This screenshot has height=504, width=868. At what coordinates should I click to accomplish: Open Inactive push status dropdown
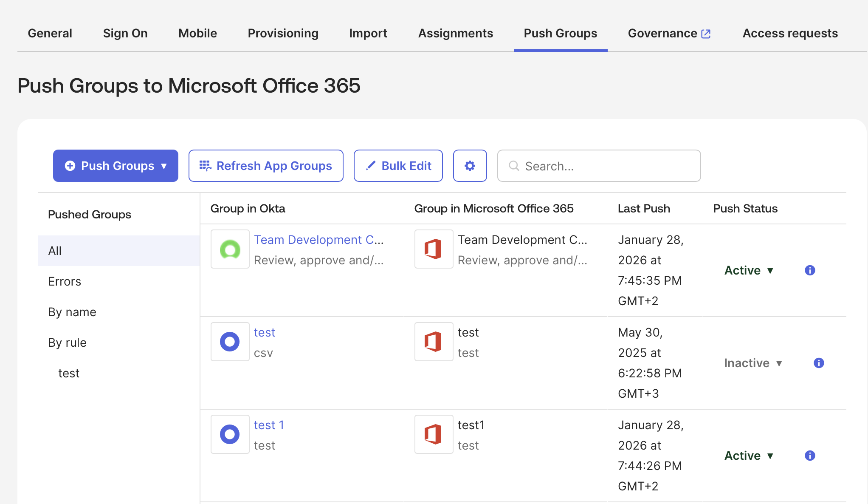click(x=753, y=363)
